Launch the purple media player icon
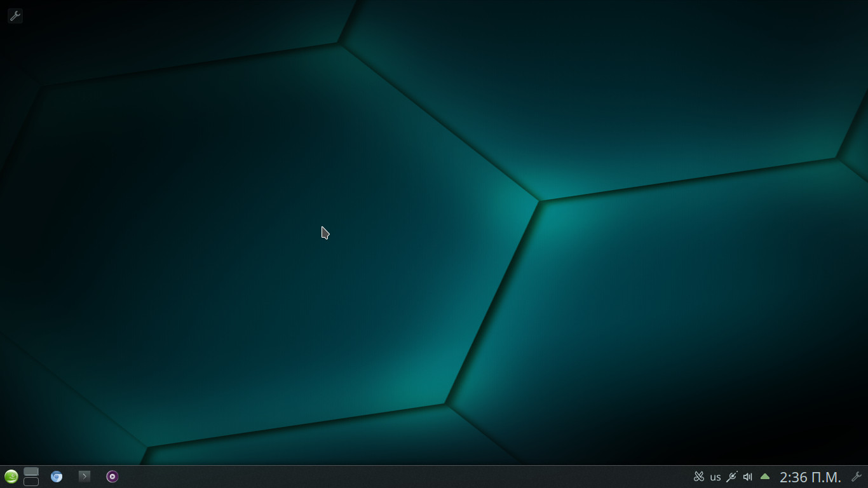This screenshot has width=868, height=488. coord(112,477)
